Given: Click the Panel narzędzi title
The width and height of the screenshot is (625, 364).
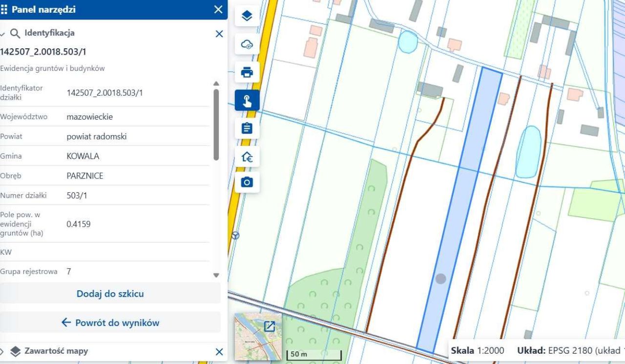Looking at the screenshot, I should [x=43, y=10].
